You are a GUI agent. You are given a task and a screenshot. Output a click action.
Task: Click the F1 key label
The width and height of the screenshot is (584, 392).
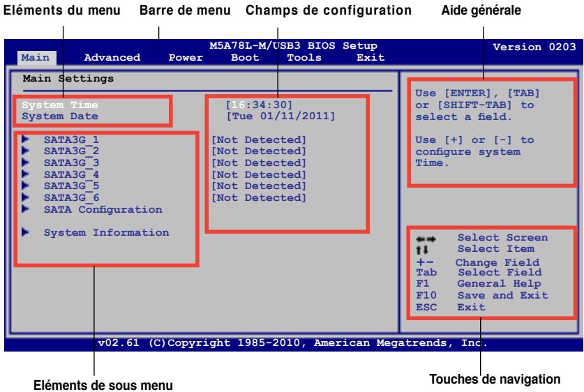[x=423, y=284]
